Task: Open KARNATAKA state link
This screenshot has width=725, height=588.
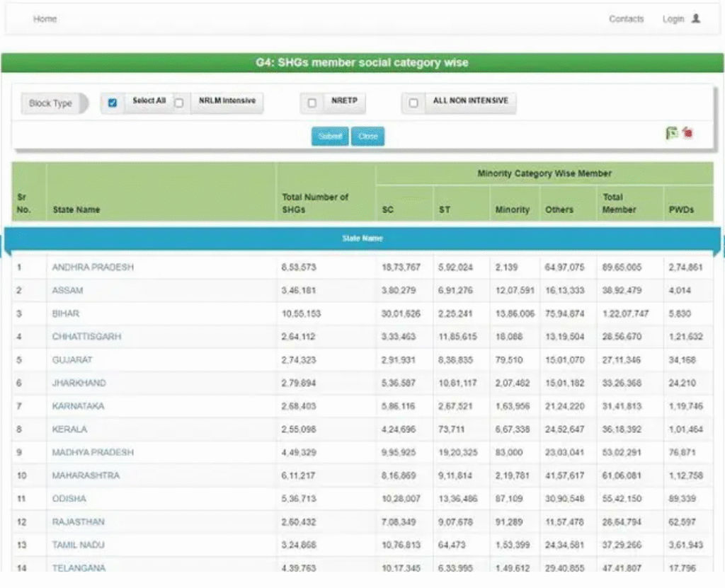Action: pyautogui.click(x=78, y=406)
